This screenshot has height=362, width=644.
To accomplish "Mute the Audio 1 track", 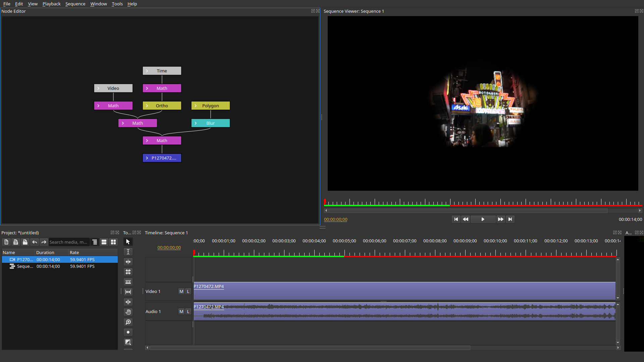I will coord(181,311).
